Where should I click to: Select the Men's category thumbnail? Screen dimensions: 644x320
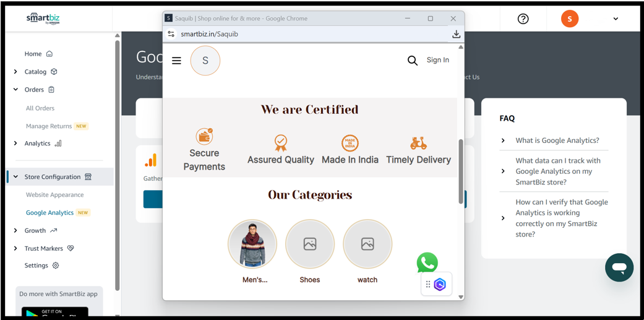pos(252,244)
